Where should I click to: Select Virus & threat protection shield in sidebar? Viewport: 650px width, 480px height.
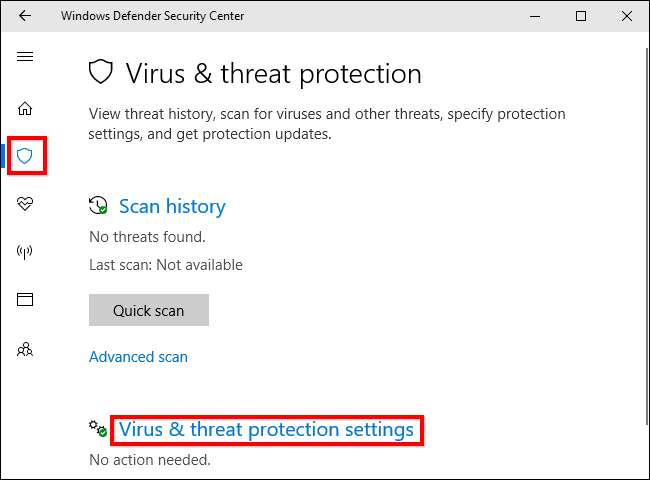(25, 156)
